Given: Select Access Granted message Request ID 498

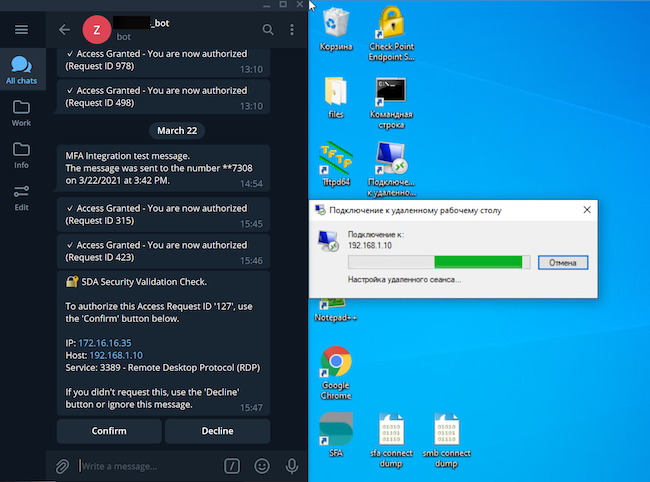Looking at the screenshot, I should tap(163, 97).
